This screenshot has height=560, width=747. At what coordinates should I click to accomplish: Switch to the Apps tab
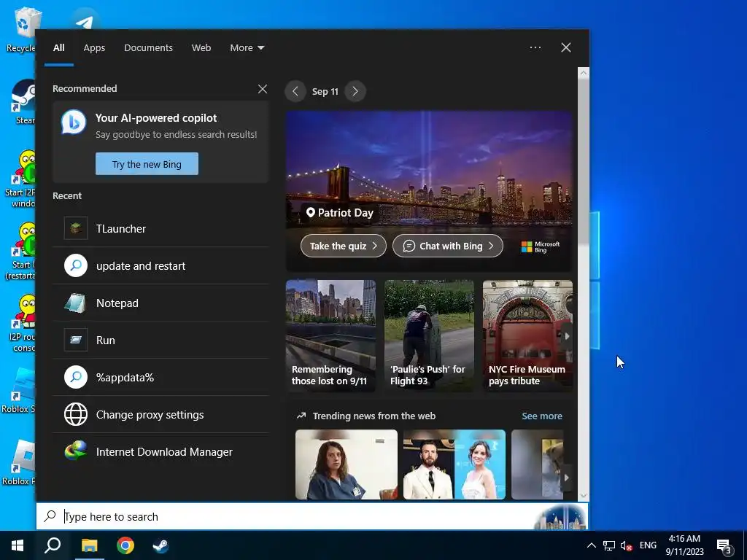(x=94, y=47)
